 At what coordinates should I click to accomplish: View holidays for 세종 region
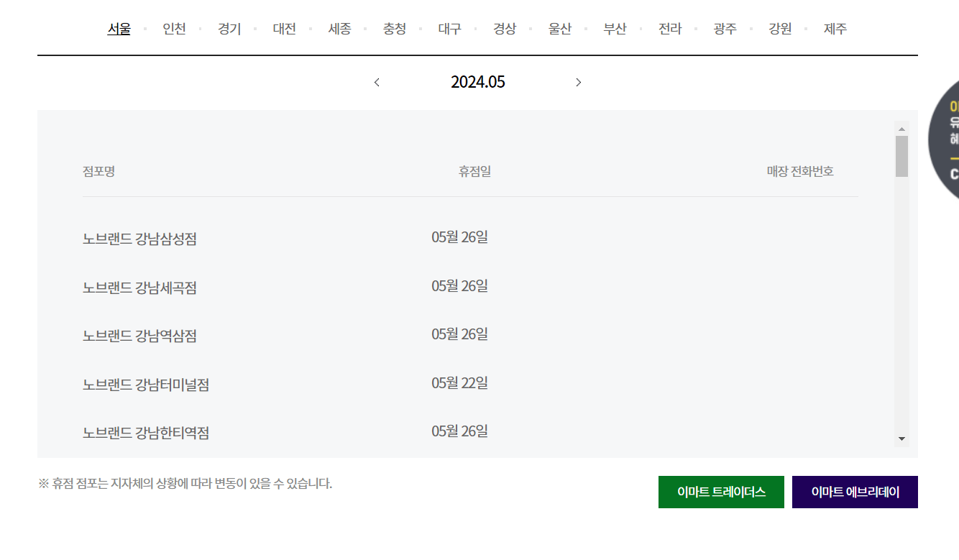tap(339, 29)
